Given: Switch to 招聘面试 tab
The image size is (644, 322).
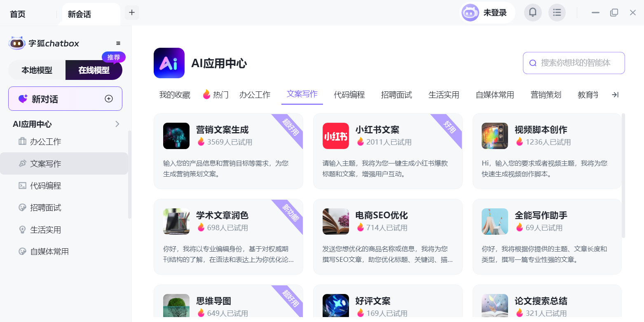Looking at the screenshot, I should (x=396, y=95).
